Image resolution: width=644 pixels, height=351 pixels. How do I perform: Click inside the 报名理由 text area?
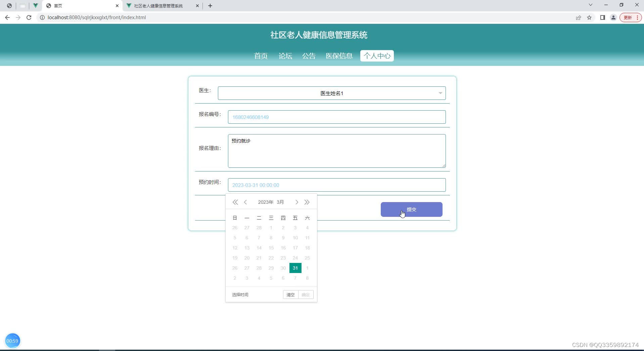337,151
